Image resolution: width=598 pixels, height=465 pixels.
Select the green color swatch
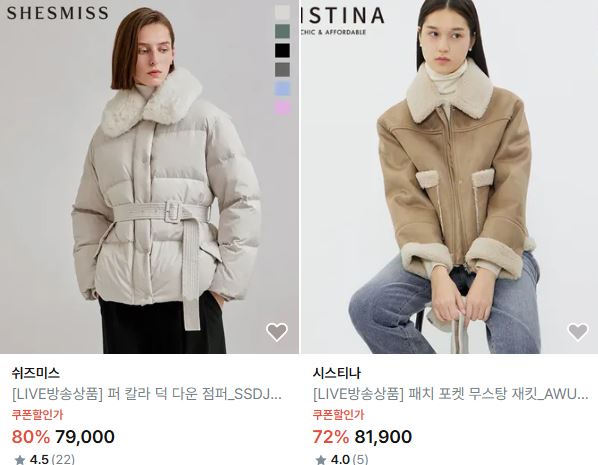(282, 31)
